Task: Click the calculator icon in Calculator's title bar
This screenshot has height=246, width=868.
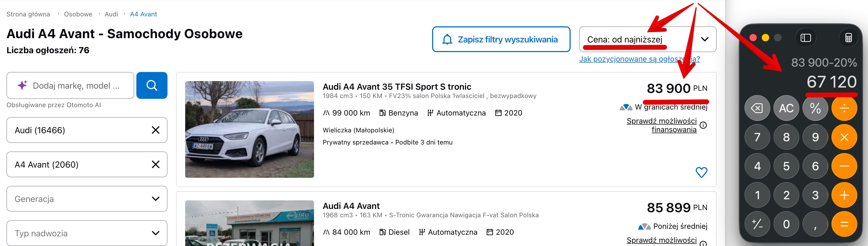Action: 849,38
